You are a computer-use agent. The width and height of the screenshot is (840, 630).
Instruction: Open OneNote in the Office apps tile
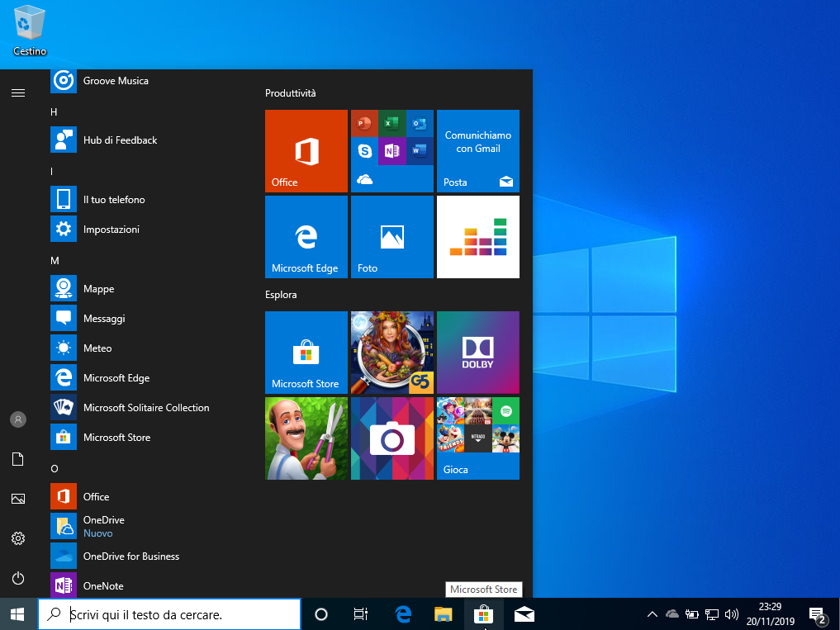(392, 151)
